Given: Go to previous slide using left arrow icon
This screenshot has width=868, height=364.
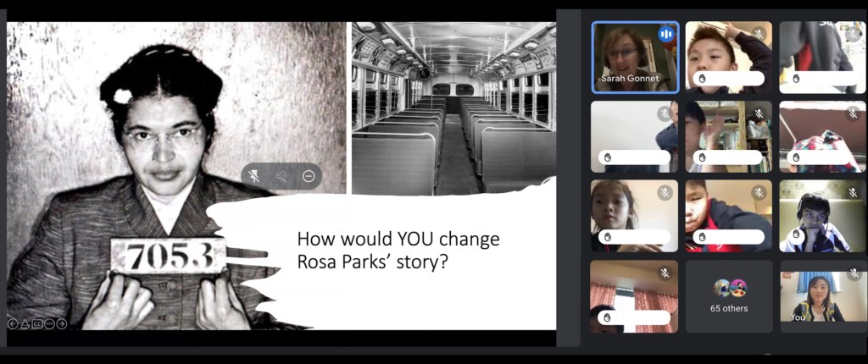Looking at the screenshot, I should (13, 323).
